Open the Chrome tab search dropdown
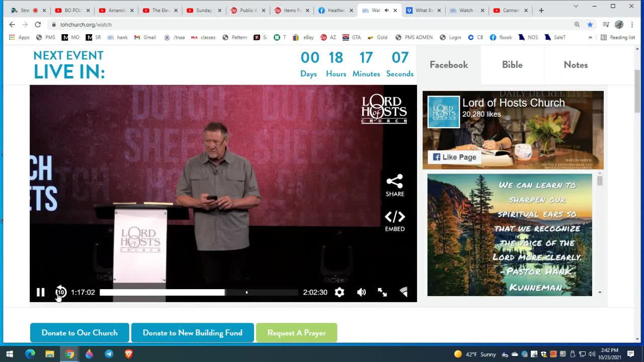644x362 pixels. [576, 6]
